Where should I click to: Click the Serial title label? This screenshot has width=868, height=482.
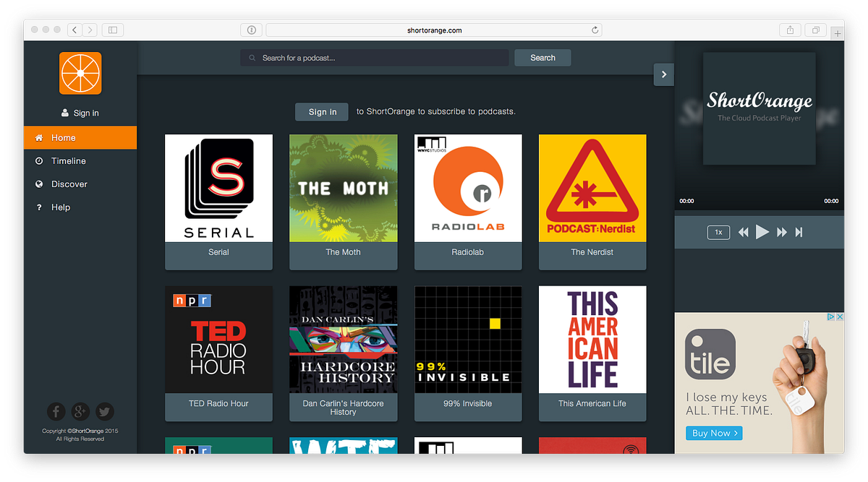coord(218,252)
